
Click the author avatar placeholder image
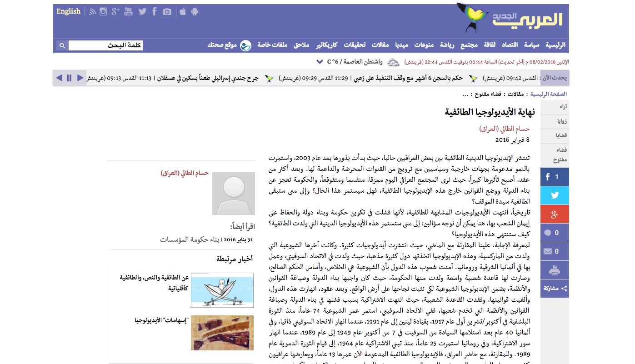tap(234, 194)
